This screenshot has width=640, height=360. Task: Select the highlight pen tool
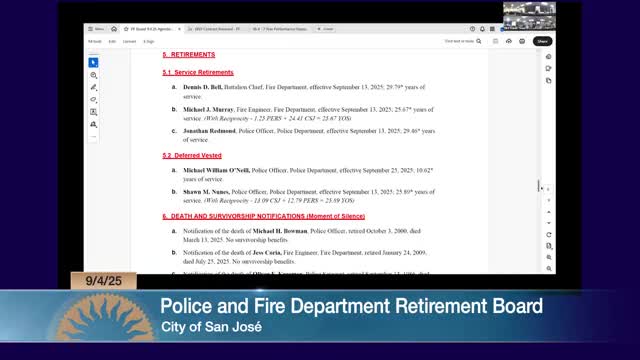93,87
